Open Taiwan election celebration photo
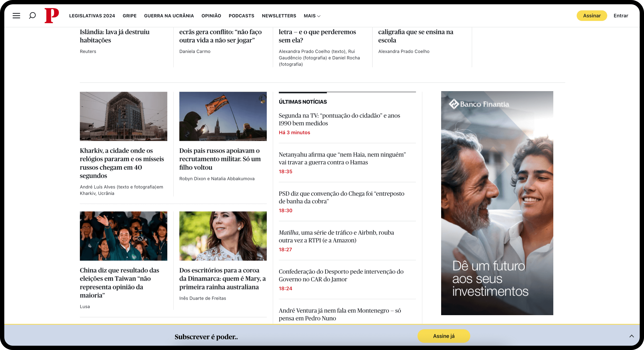644x350 pixels. 123,236
